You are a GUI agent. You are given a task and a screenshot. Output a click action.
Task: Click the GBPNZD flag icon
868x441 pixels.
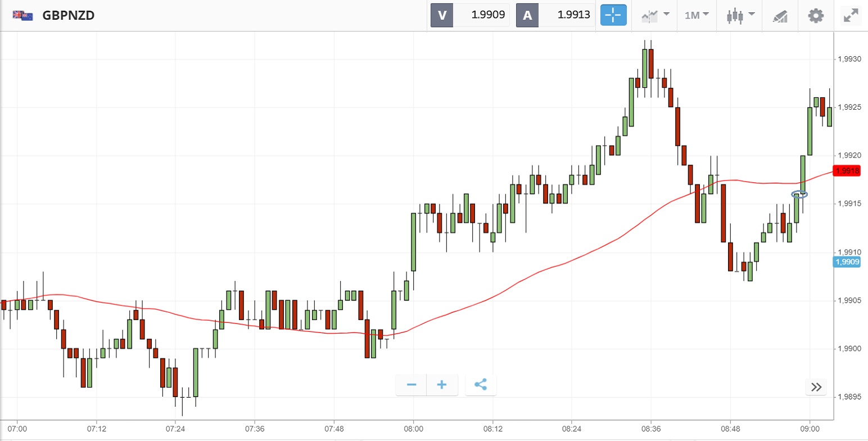(x=22, y=15)
